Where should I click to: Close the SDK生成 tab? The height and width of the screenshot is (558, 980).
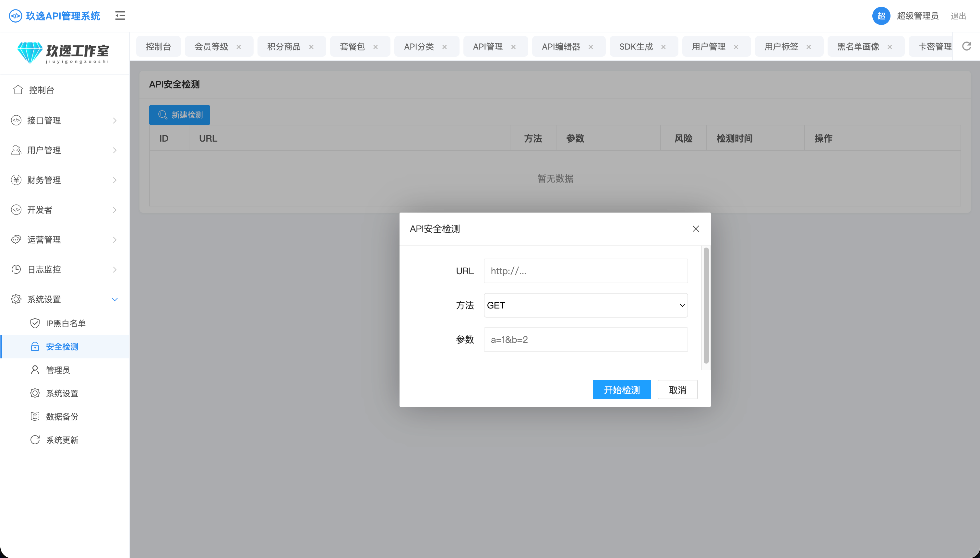click(663, 47)
